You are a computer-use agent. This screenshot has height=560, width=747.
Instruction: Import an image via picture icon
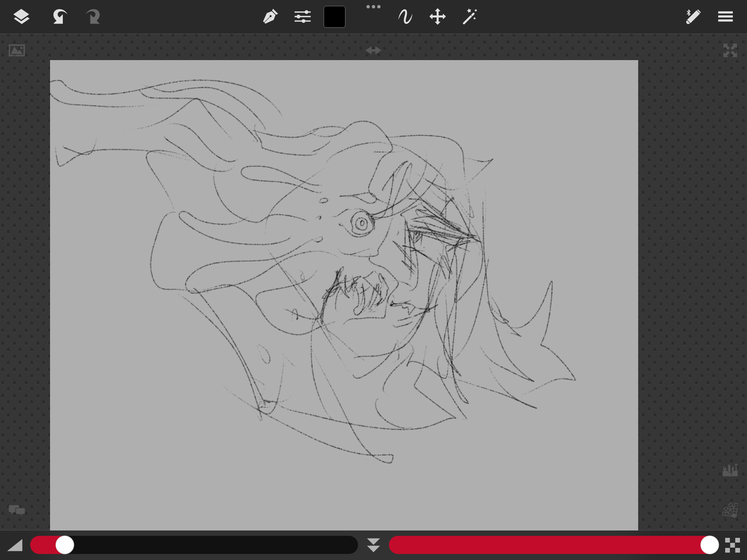click(17, 50)
